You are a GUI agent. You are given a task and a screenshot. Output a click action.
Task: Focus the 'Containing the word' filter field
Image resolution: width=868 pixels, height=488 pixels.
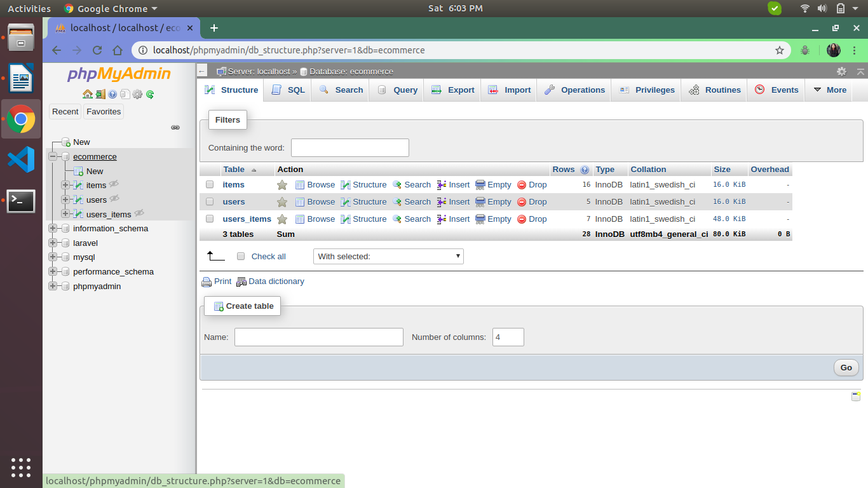point(350,148)
